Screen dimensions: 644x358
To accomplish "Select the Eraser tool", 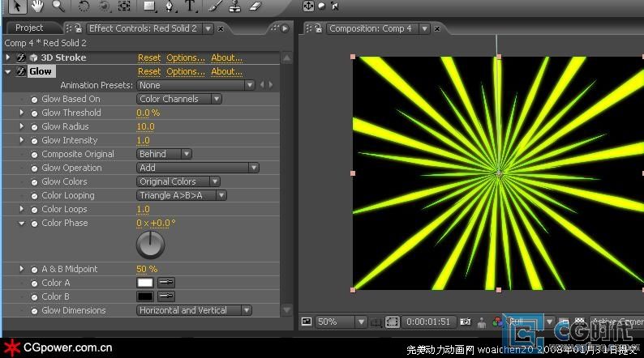I will click(255, 6).
